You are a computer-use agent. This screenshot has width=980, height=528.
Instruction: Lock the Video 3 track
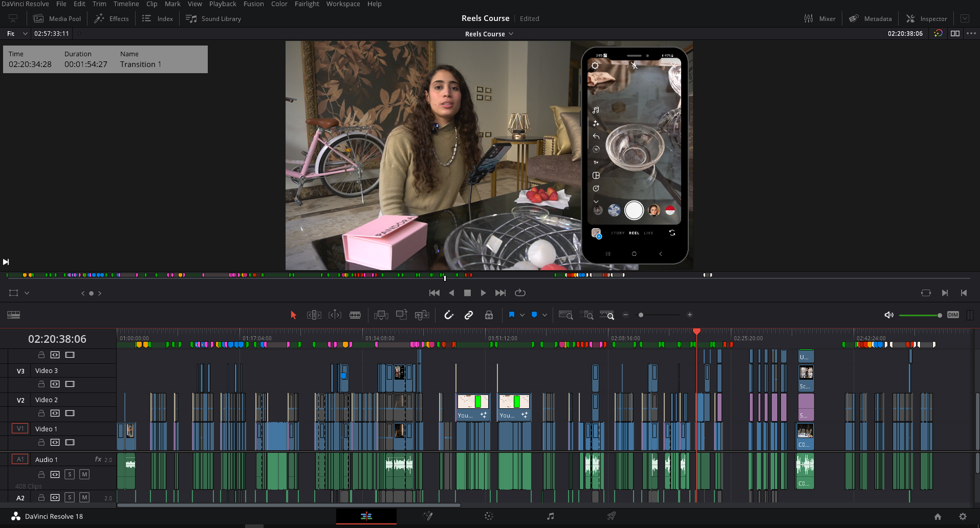[x=41, y=384]
